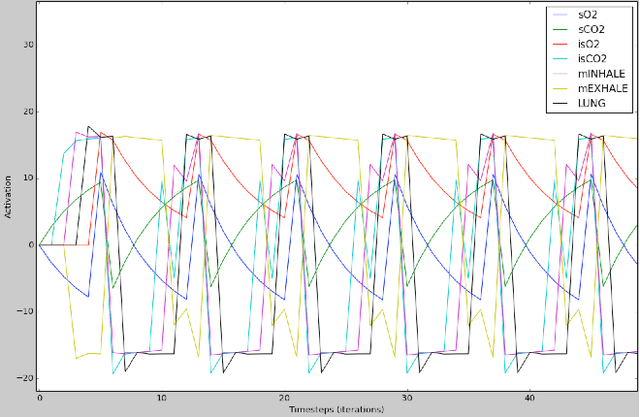The width and height of the screenshot is (640, 417).
Task: Click the -20 tick on the y-axis
Action: 27,377
